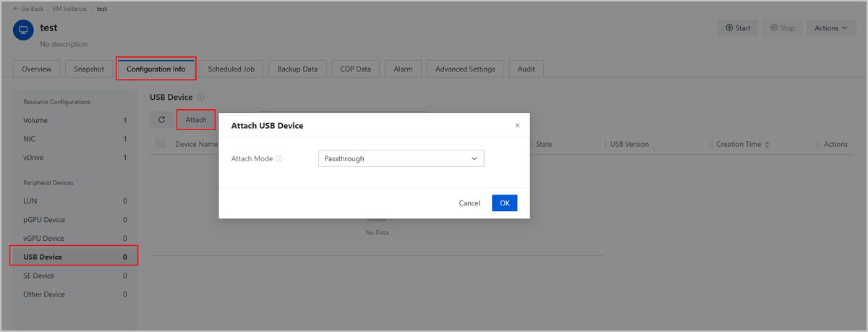Click Cancel in the dialog

coord(469,203)
